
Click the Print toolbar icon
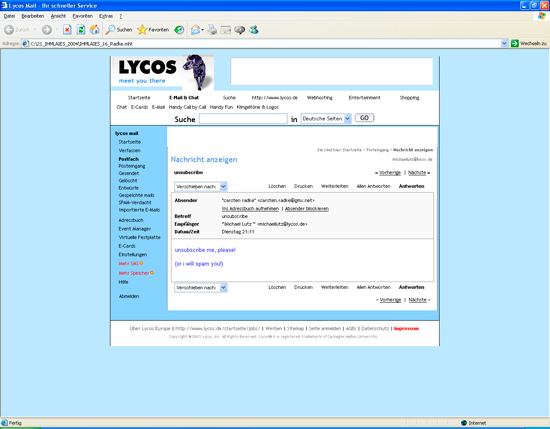(x=212, y=30)
